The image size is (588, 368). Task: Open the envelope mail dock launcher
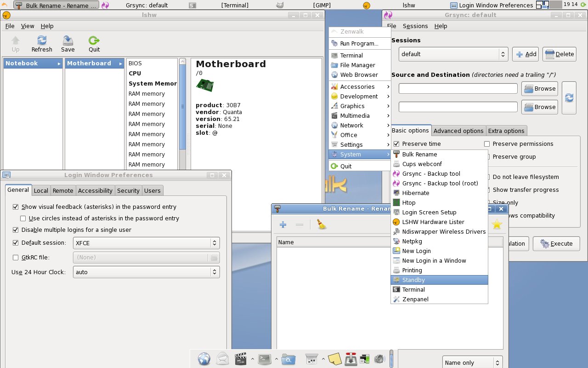223,359
